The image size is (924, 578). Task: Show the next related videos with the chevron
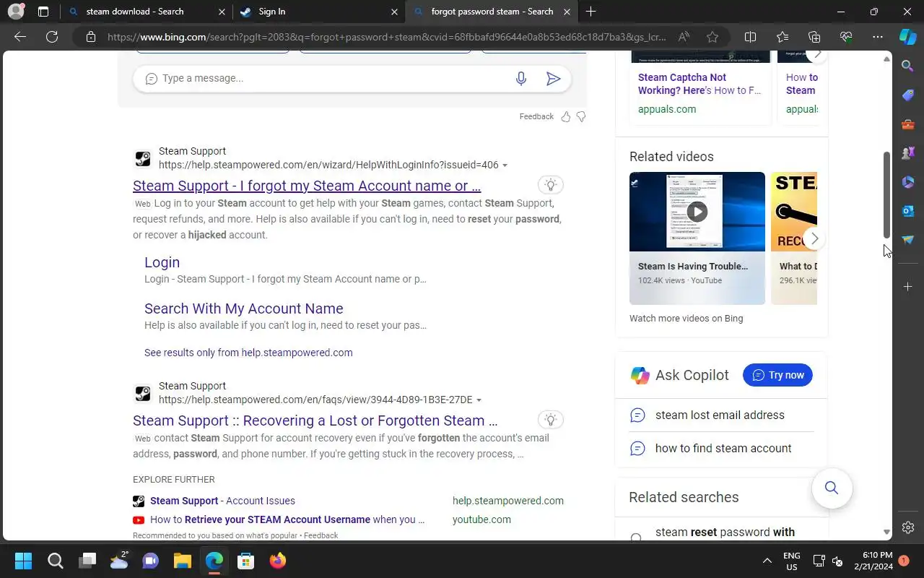[814, 238]
